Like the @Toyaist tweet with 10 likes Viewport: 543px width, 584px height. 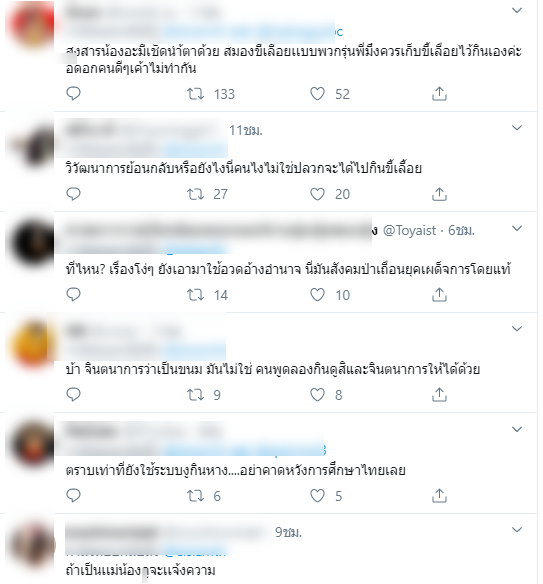(x=317, y=295)
